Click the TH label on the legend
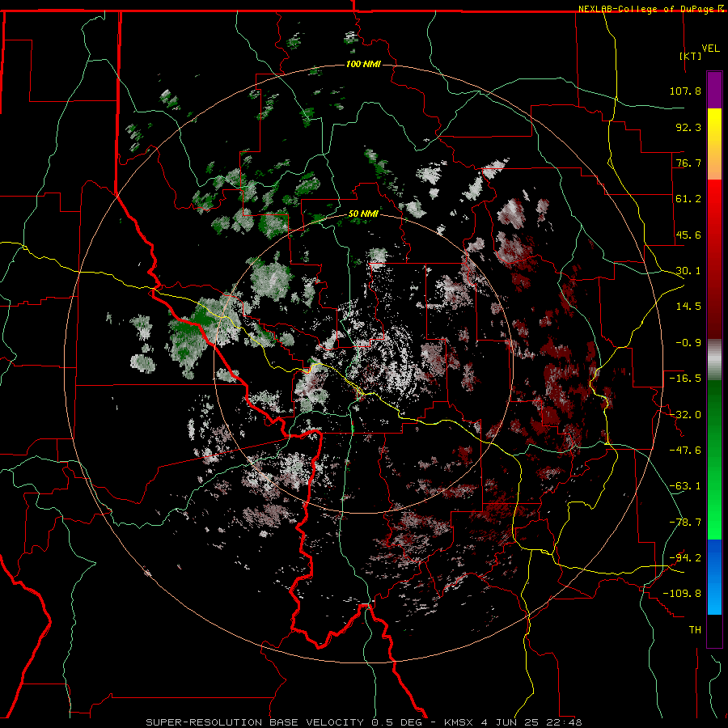 tap(695, 630)
